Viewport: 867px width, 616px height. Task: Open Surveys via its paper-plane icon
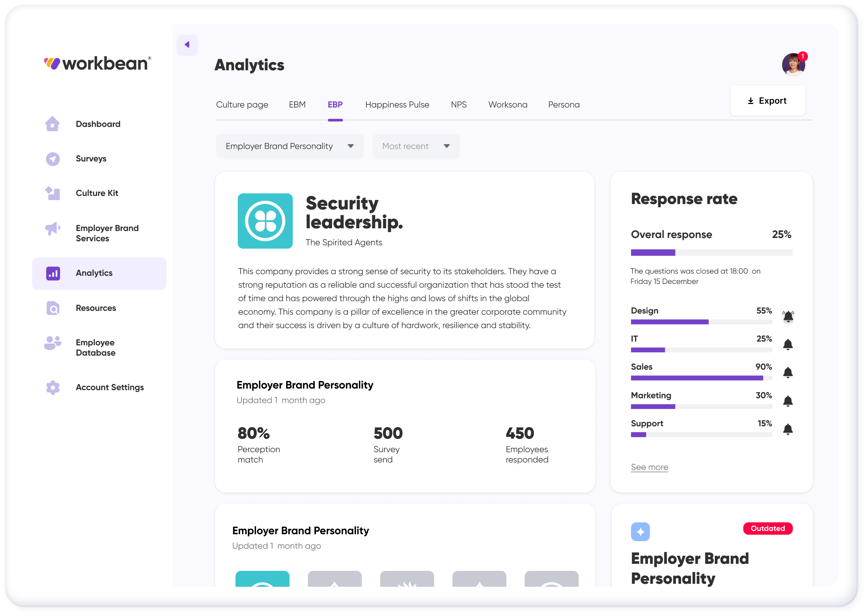point(53,159)
